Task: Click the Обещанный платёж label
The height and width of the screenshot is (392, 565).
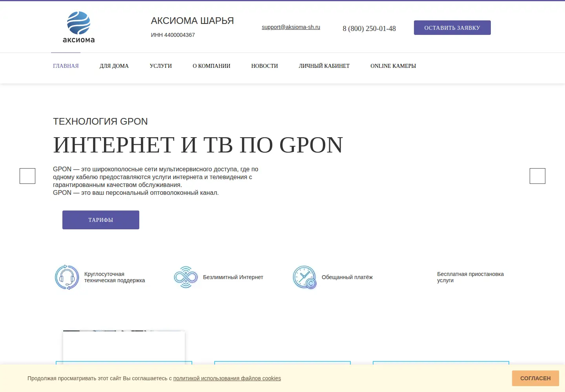Action: point(347,277)
